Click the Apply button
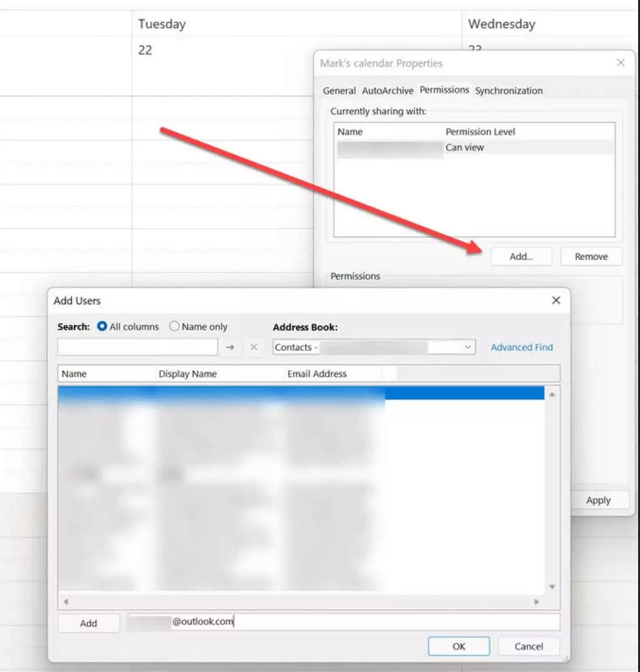 598,500
